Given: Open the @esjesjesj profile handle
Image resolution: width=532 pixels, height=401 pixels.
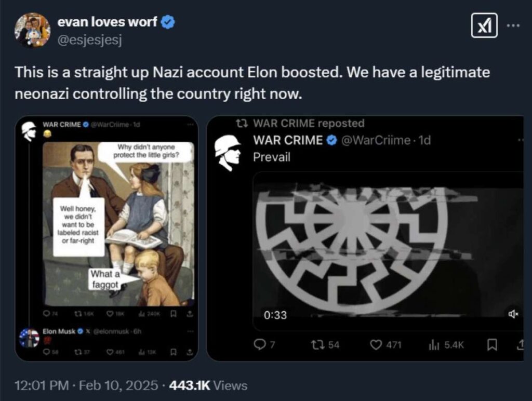Looking at the screenshot, I should point(89,40).
